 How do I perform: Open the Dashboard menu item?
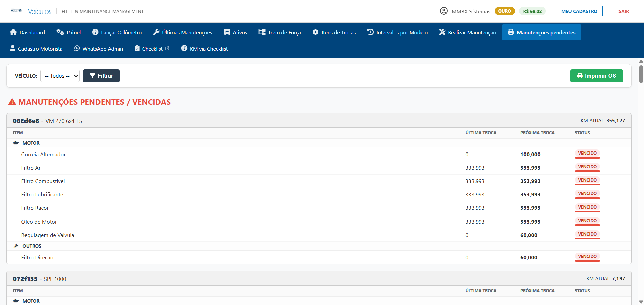27,32
